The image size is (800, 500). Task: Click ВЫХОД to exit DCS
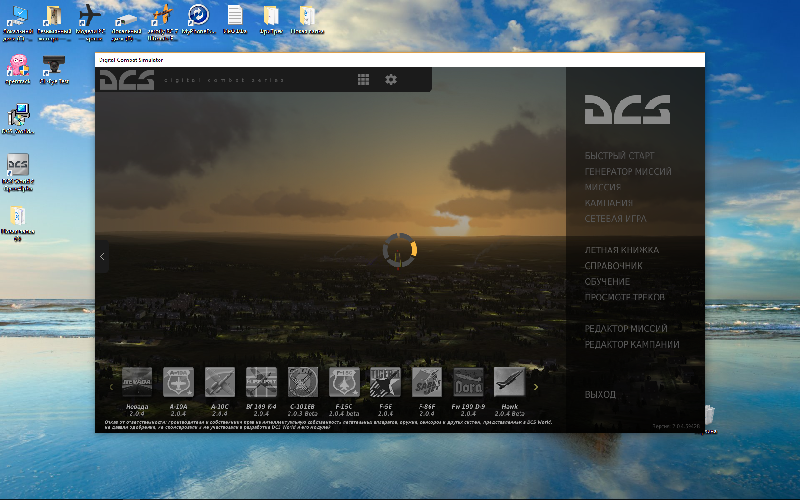(600, 394)
